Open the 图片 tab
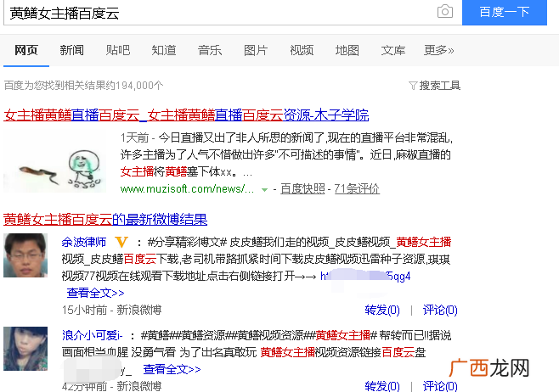Viewport: 559px width, 392px height. click(256, 50)
